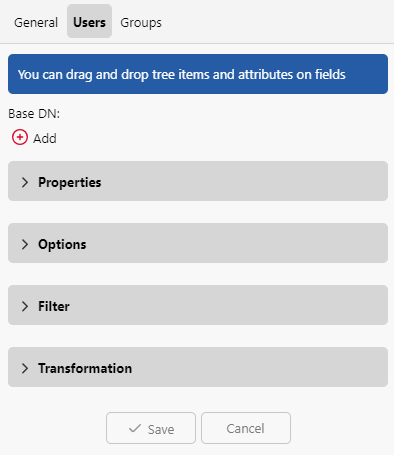The width and height of the screenshot is (394, 455).
Task: Click the checkmark icon on Save
Action: pyautogui.click(x=135, y=428)
